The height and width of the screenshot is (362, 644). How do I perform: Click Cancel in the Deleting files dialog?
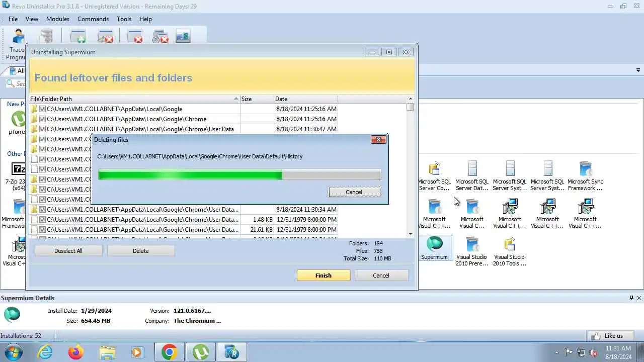[354, 192]
